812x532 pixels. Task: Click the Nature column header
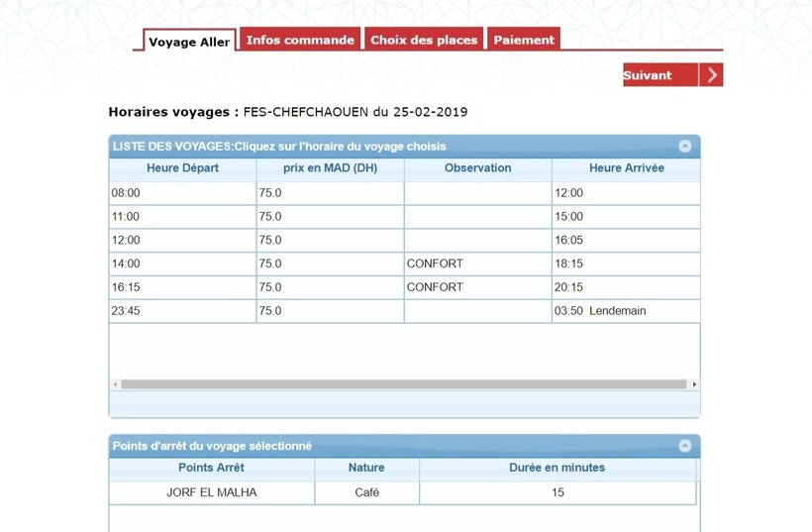tap(366, 468)
